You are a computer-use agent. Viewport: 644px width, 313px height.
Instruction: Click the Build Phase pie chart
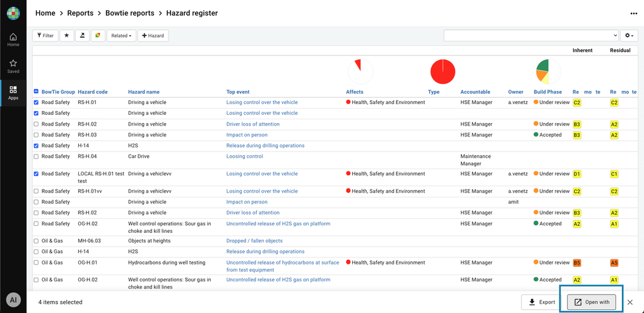pyautogui.click(x=548, y=72)
